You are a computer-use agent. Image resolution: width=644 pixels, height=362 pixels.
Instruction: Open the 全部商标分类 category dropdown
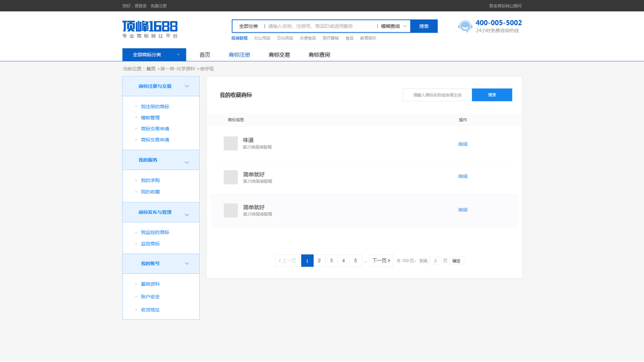pos(154,54)
